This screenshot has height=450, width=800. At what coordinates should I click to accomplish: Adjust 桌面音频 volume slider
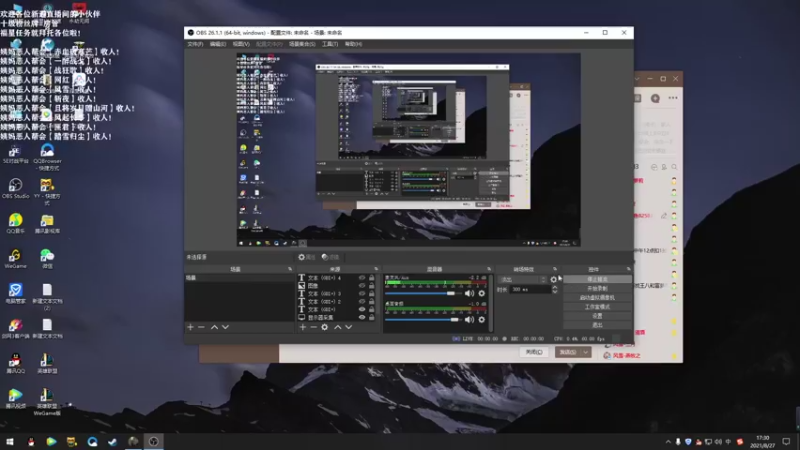click(422, 320)
